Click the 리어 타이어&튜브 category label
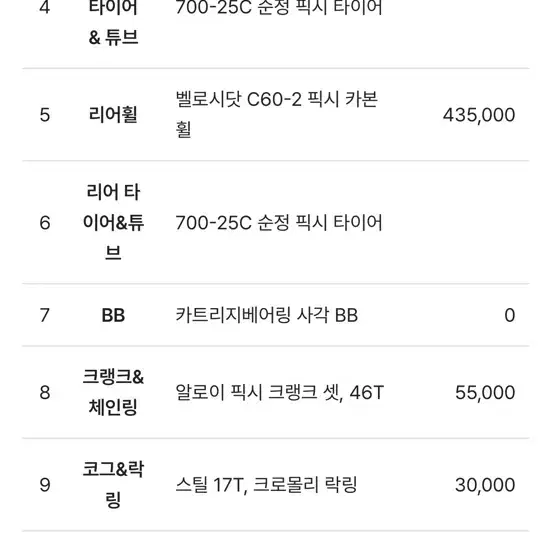The width and height of the screenshot is (552, 552). pyautogui.click(x=113, y=222)
